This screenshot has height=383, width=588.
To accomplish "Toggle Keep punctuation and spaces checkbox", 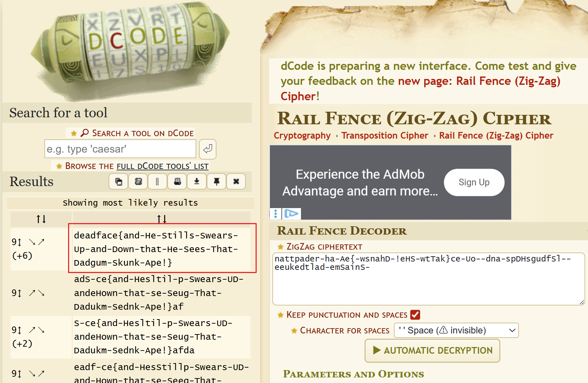I will [415, 315].
